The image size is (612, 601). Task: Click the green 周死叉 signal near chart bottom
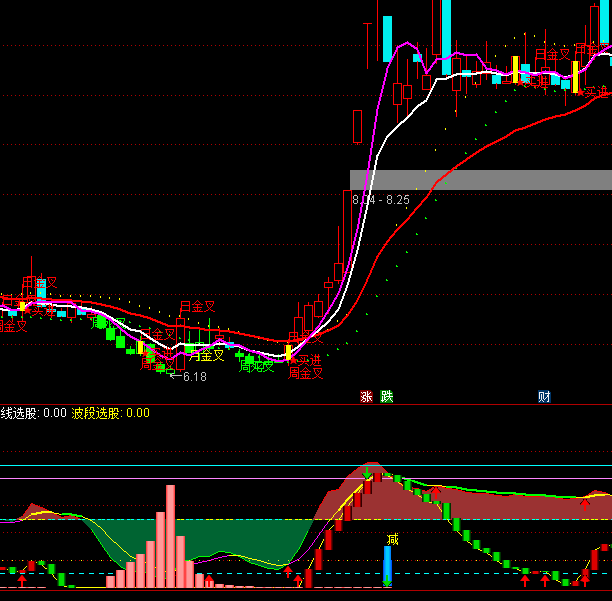(x=256, y=367)
